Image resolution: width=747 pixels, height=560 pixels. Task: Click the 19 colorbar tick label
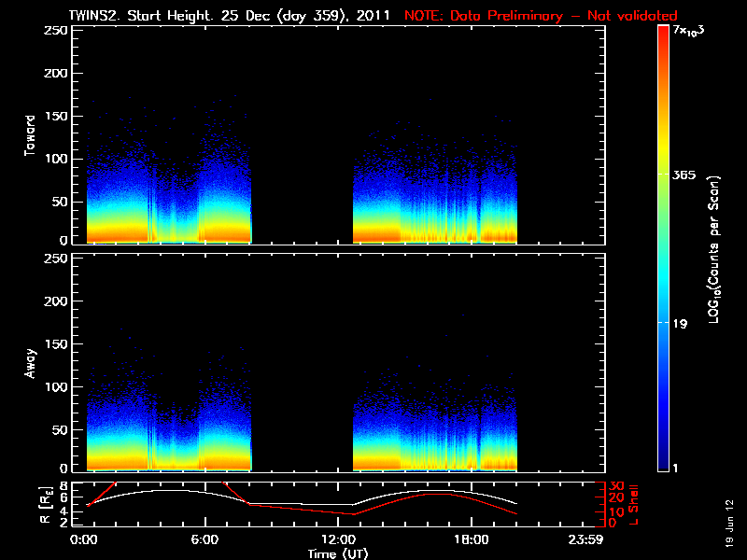pyautogui.click(x=681, y=324)
